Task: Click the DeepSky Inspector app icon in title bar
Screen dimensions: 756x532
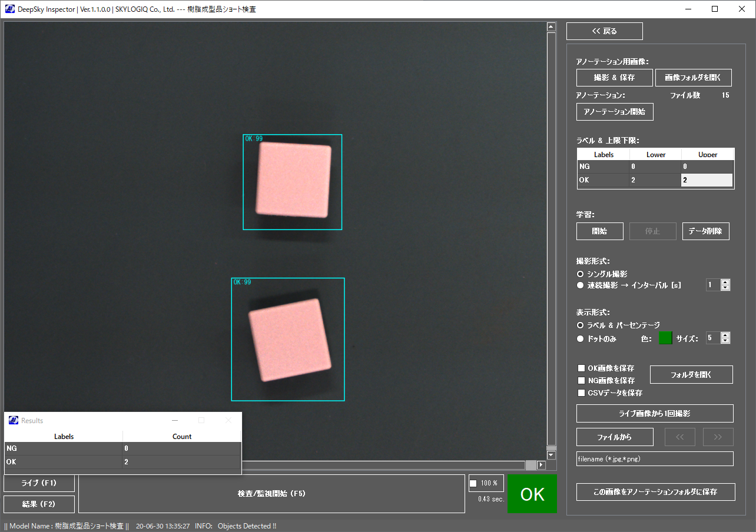Action: (11, 9)
